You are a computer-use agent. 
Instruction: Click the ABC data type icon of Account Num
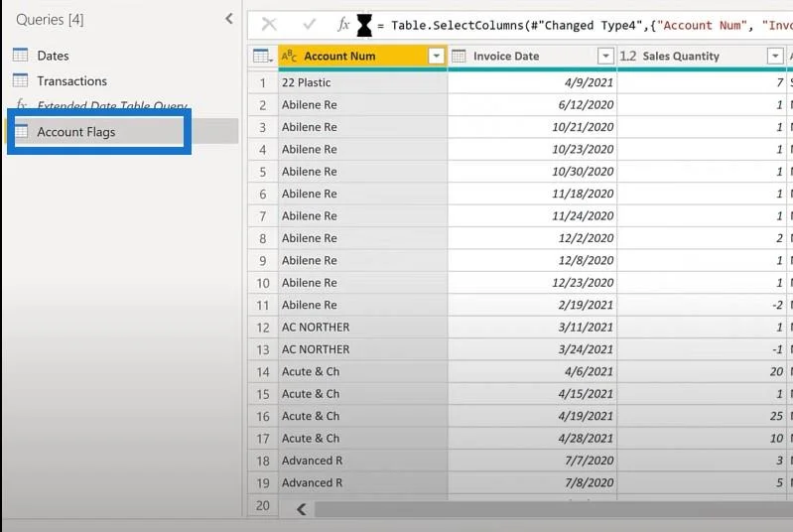tap(289, 57)
